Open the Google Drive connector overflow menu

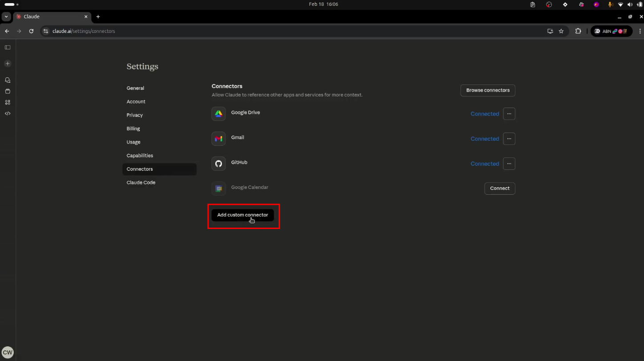(509, 114)
